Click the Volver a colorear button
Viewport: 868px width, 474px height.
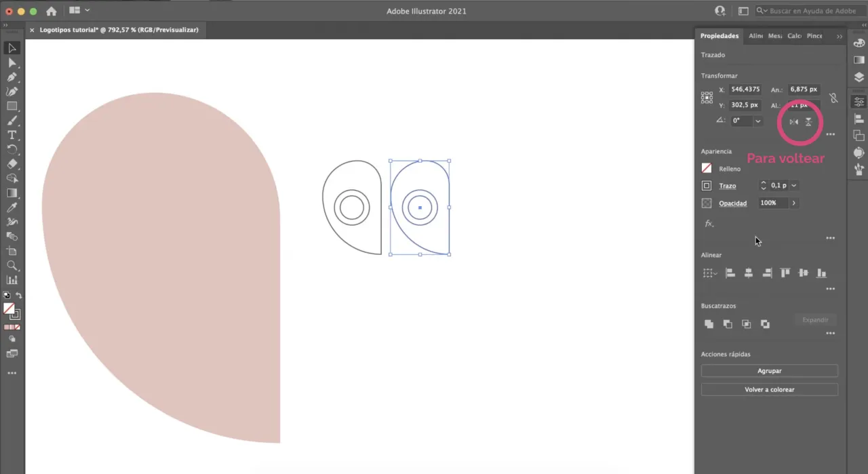769,389
